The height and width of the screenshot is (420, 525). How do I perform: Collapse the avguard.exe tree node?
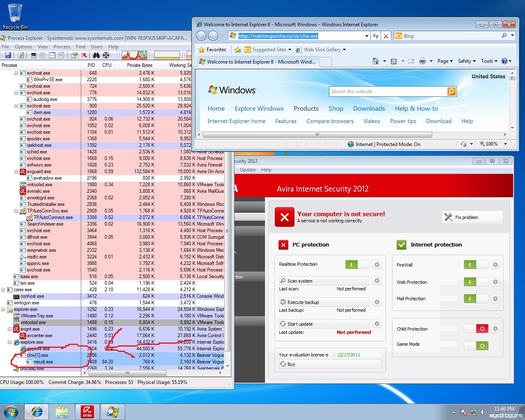point(16,171)
